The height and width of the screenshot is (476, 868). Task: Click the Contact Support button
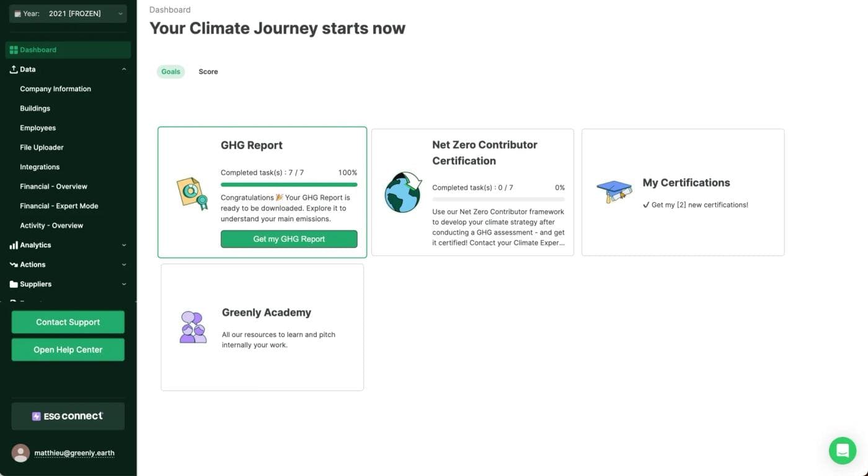click(x=68, y=322)
